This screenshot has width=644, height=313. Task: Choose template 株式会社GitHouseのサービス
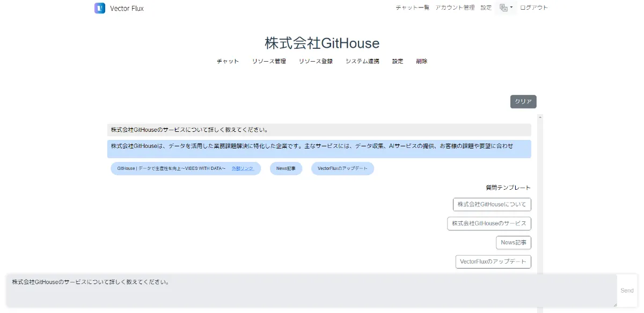point(489,223)
